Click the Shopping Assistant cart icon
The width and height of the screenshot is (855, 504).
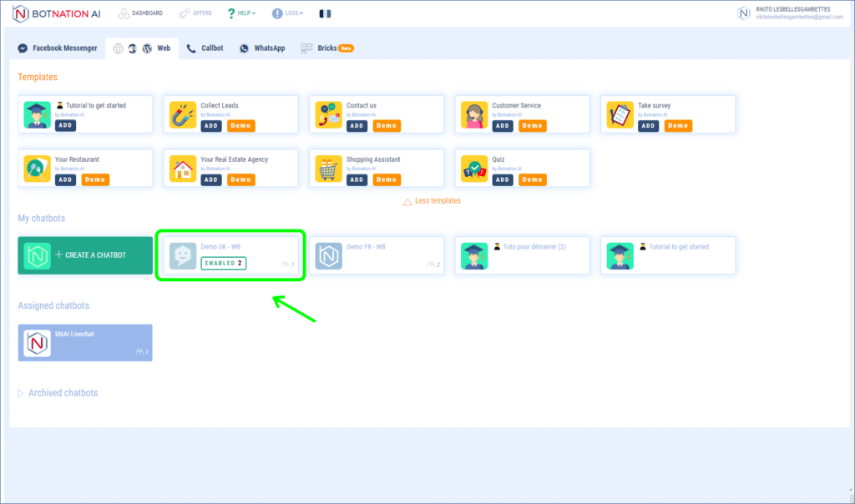point(329,169)
